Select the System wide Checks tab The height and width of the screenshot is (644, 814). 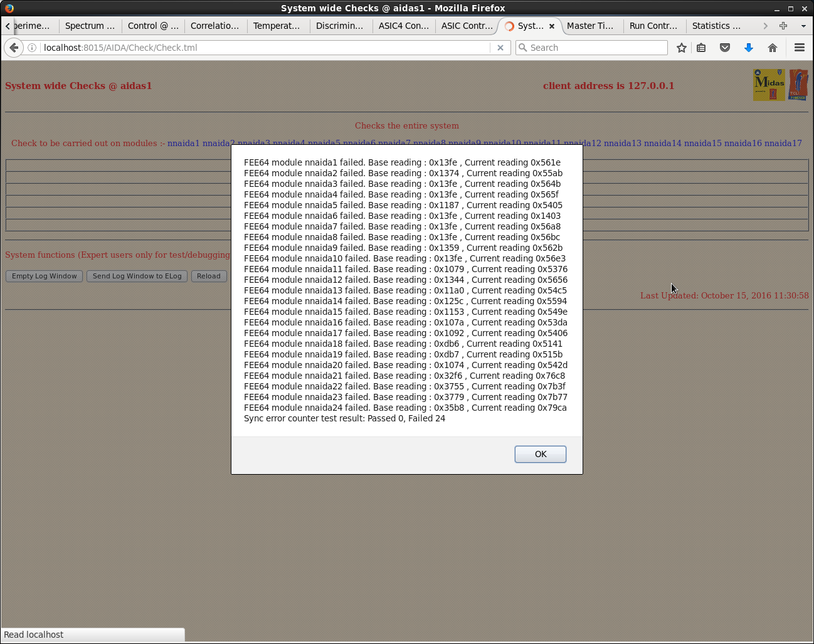pyautogui.click(x=530, y=26)
